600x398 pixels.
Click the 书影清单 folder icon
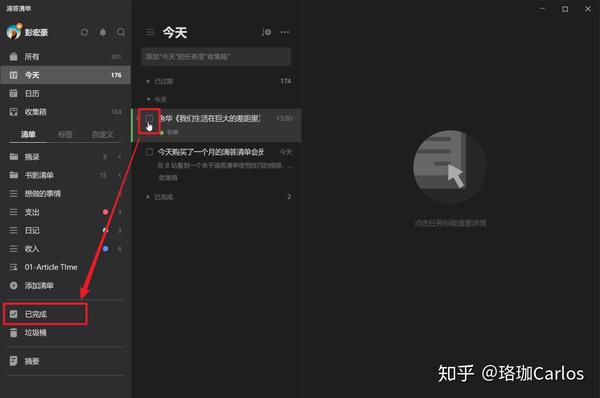click(x=13, y=175)
